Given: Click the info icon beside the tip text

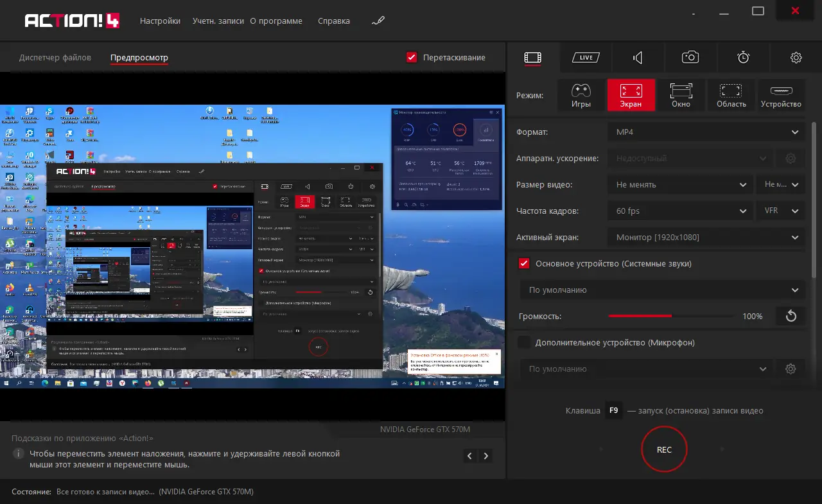Looking at the screenshot, I should coord(17,454).
